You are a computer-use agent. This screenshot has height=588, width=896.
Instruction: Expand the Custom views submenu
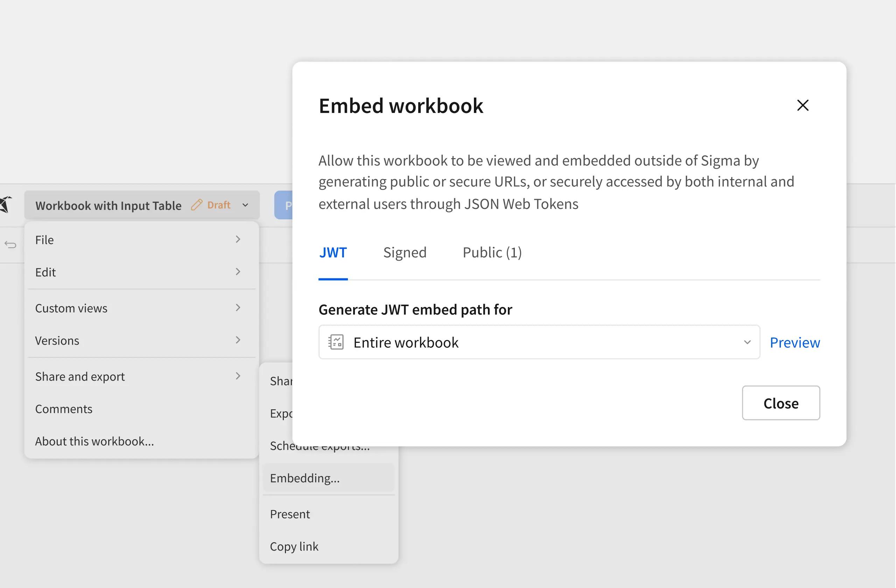141,308
